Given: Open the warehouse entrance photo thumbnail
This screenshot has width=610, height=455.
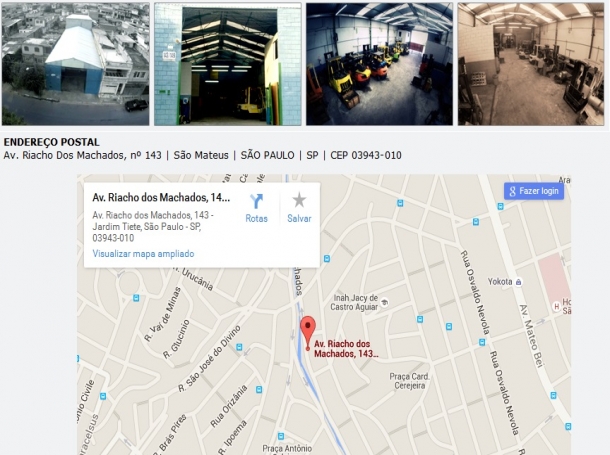Looking at the screenshot, I should 228,64.
